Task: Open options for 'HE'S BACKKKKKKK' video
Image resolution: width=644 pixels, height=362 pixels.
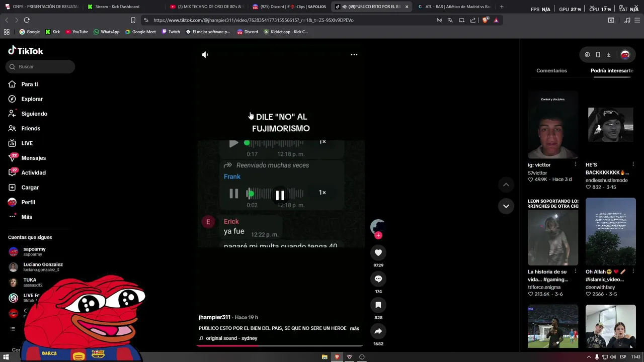Action: pos(633,164)
